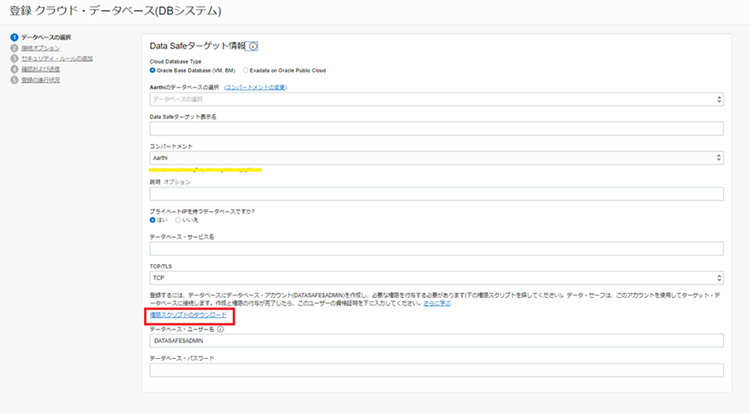Click step 2 number circle in wizard

14,47
